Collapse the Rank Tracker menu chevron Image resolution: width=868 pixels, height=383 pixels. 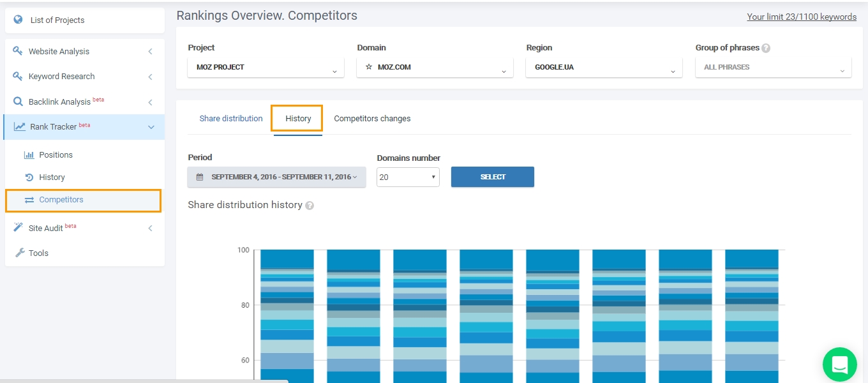coord(151,127)
